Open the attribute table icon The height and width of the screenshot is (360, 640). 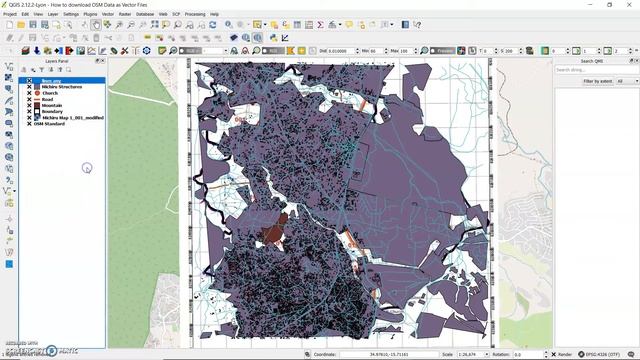point(297,25)
